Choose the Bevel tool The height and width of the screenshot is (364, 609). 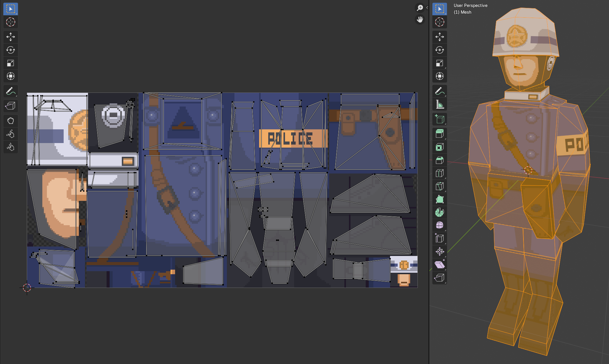click(x=440, y=160)
